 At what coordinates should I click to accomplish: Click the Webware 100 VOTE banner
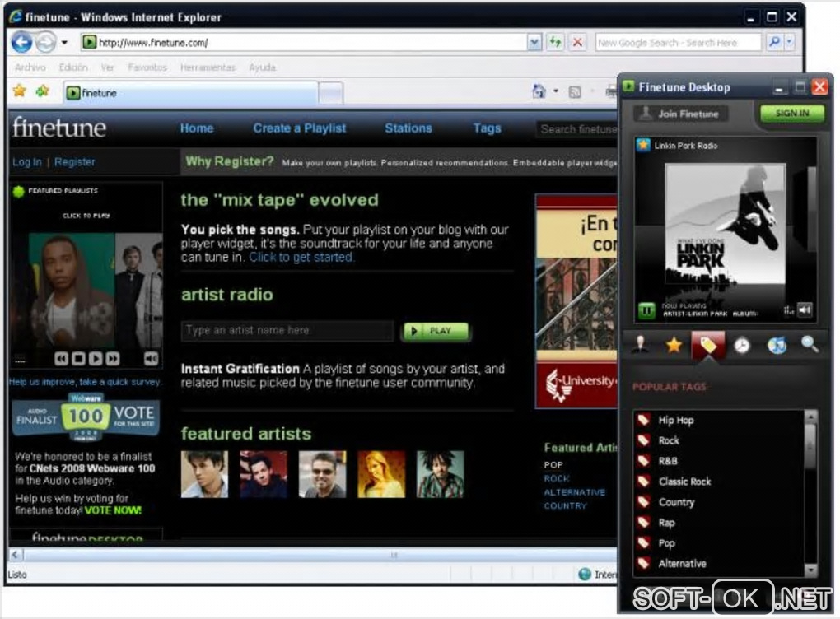86,417
